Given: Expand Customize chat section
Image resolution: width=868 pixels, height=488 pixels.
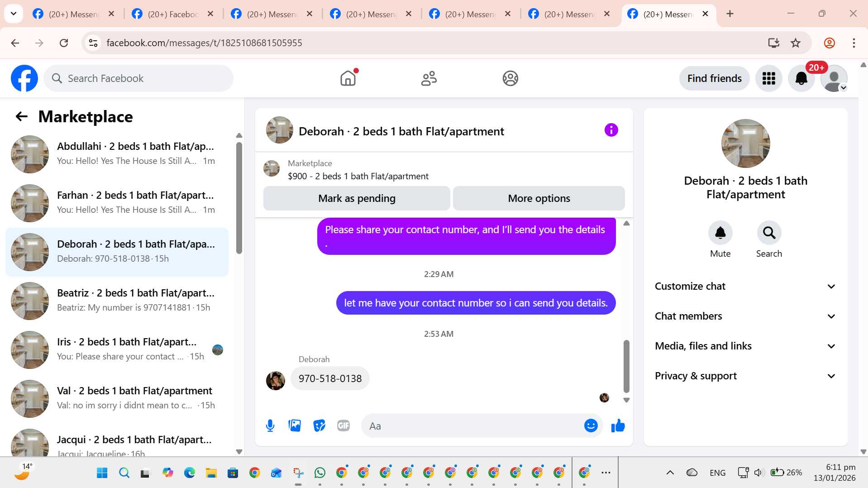Looking at the screenshot, I should tap(745, 286).
